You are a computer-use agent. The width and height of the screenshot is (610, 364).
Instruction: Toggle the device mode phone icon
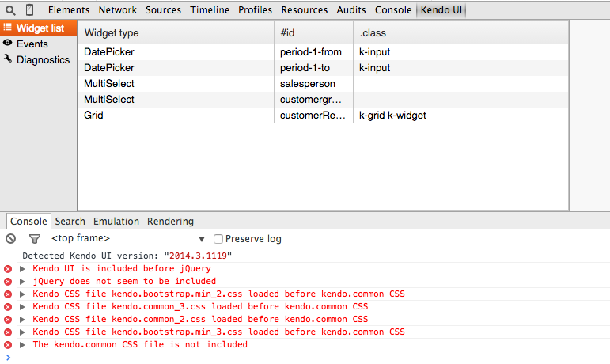(30, 10)
